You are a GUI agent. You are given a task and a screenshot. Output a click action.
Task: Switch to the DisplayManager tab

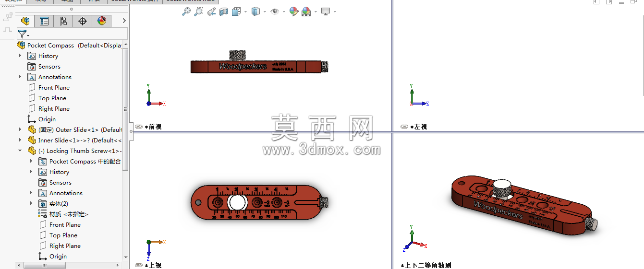(102, 21)
